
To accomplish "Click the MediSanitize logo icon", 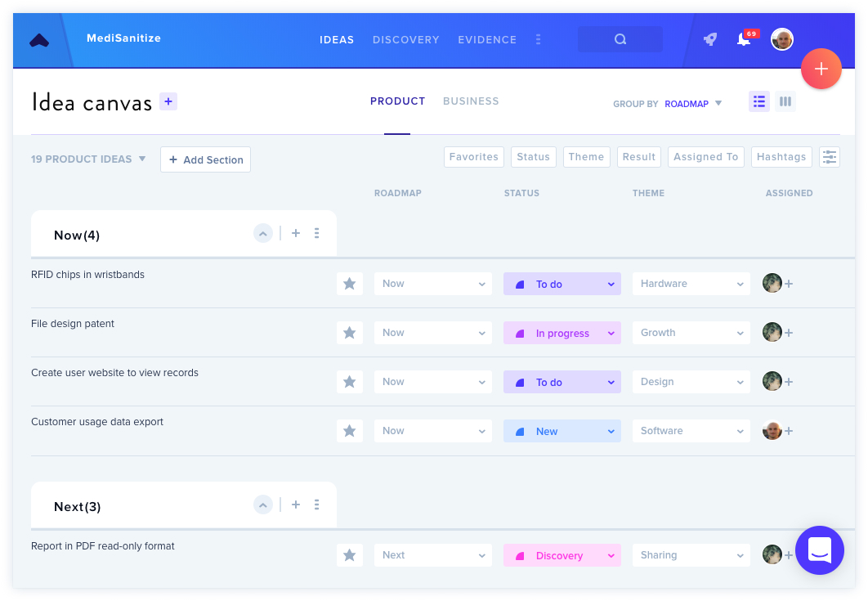I will (39, 40).
